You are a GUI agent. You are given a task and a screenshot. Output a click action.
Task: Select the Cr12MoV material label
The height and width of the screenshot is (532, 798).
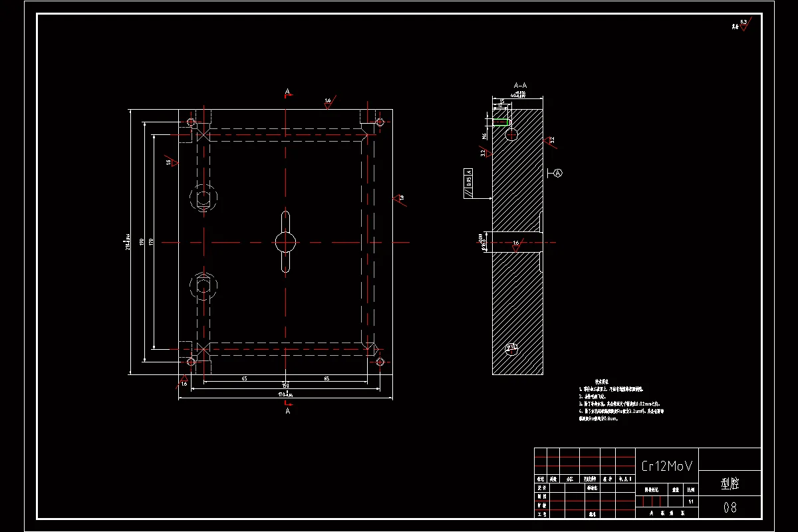pyautogui.click(x=666, y=466)
